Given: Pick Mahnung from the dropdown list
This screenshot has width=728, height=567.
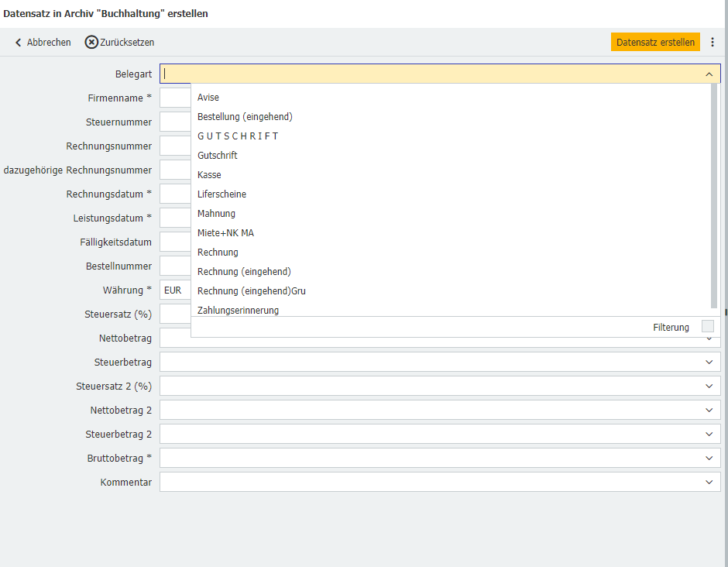Looking at the screenshot, I should [216, 214].
